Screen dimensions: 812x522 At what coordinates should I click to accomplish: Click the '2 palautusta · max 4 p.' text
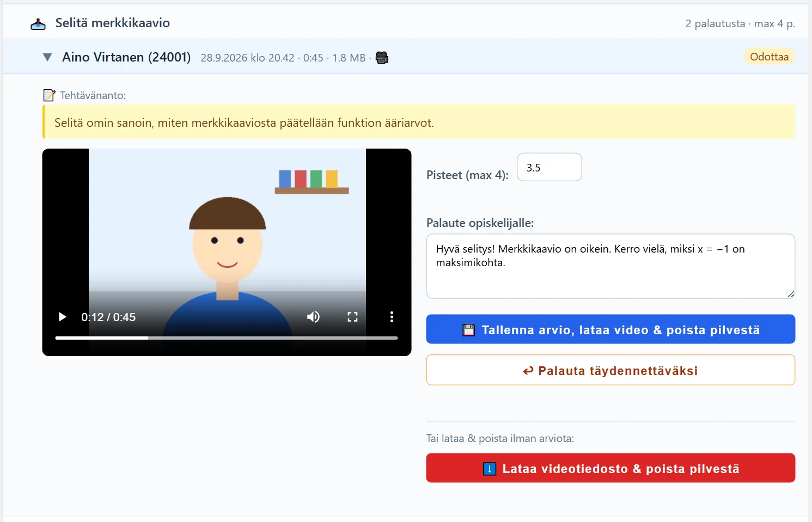740,23
